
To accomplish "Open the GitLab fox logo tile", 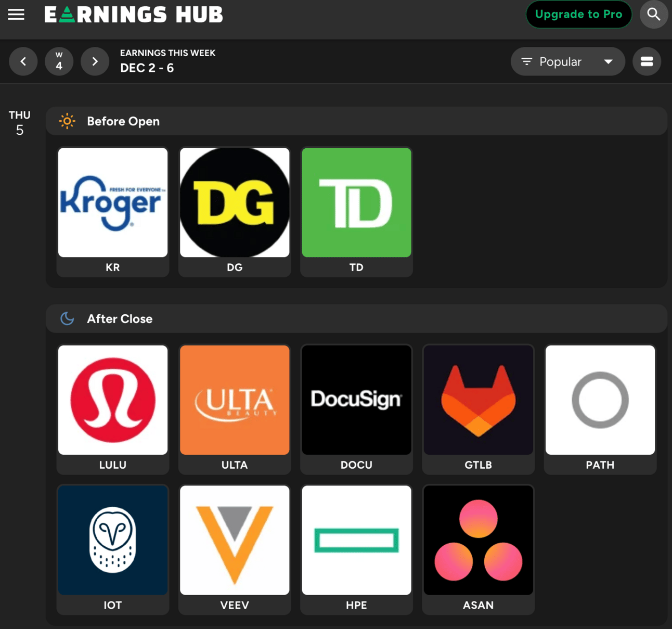I will 479,400.
